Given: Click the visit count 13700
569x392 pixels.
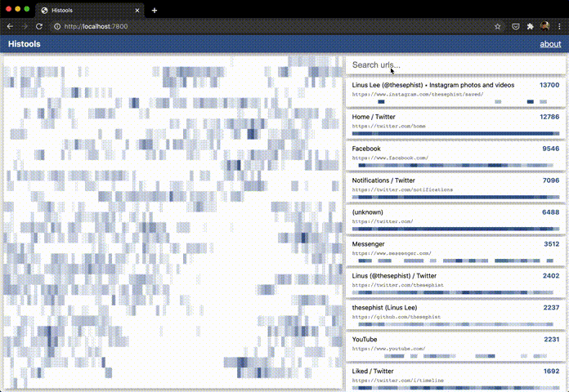Looking at the screenshot, I should (549, 85).
